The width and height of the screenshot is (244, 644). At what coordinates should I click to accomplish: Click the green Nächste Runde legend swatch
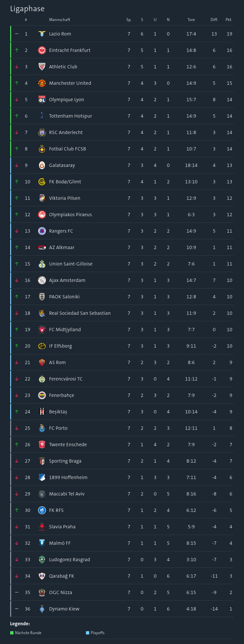(12, 633)
